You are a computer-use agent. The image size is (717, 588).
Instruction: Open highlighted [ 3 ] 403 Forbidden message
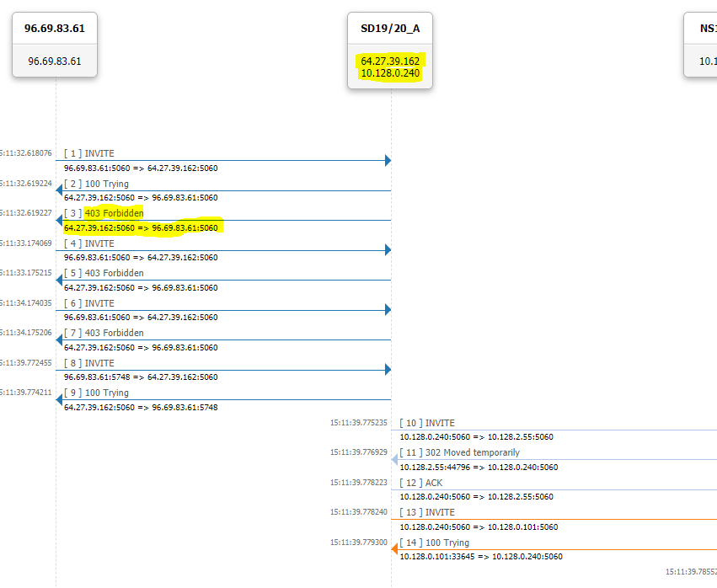(113, 213)
